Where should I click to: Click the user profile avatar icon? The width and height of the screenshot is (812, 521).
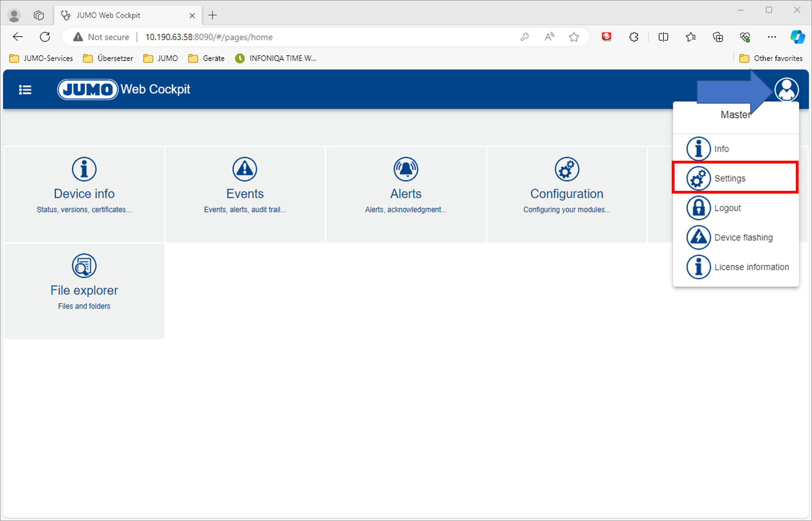point(787,89)
